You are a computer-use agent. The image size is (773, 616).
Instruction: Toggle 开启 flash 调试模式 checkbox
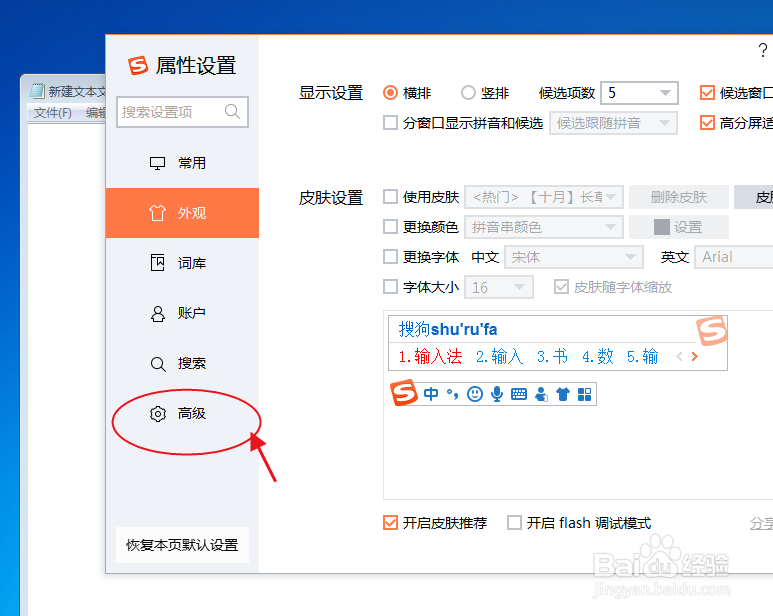pos(514,522)
